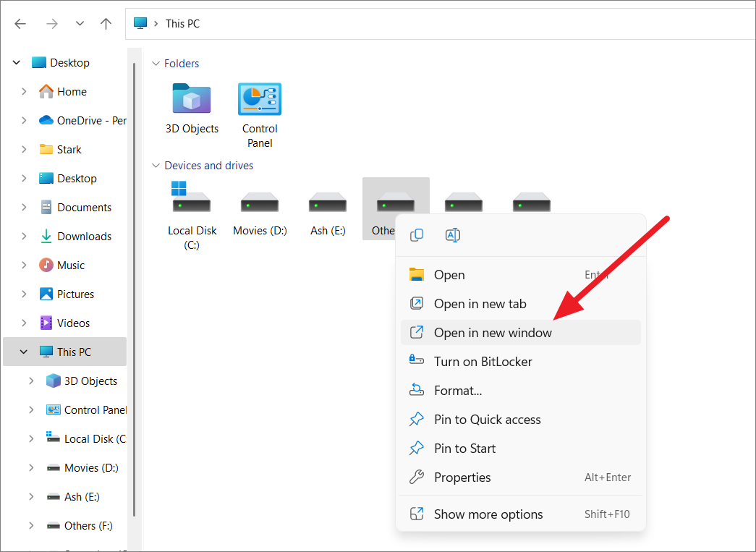Click the Copy icon in context menu
Screen dimensions: 756x552
pos(417,235)
